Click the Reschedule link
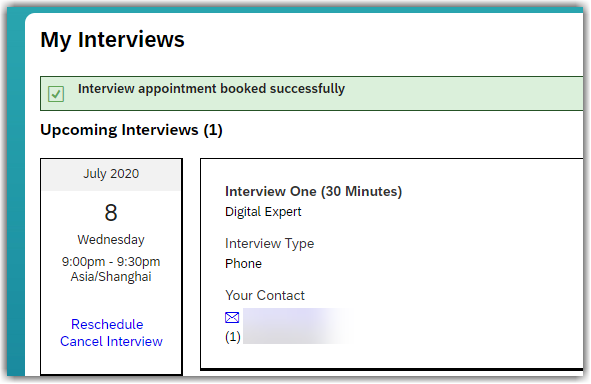591x384 pixels. tap(107, 324)
